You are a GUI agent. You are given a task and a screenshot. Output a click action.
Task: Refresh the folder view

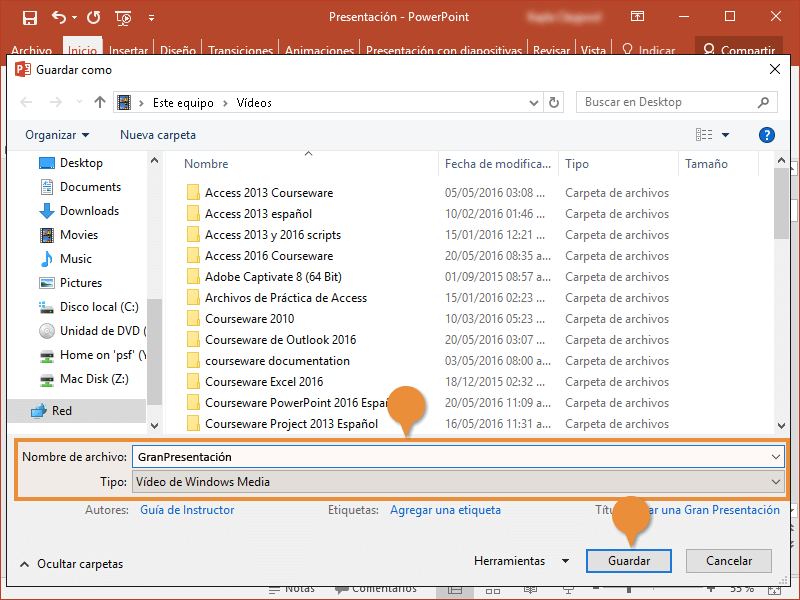tap(554, 103)
